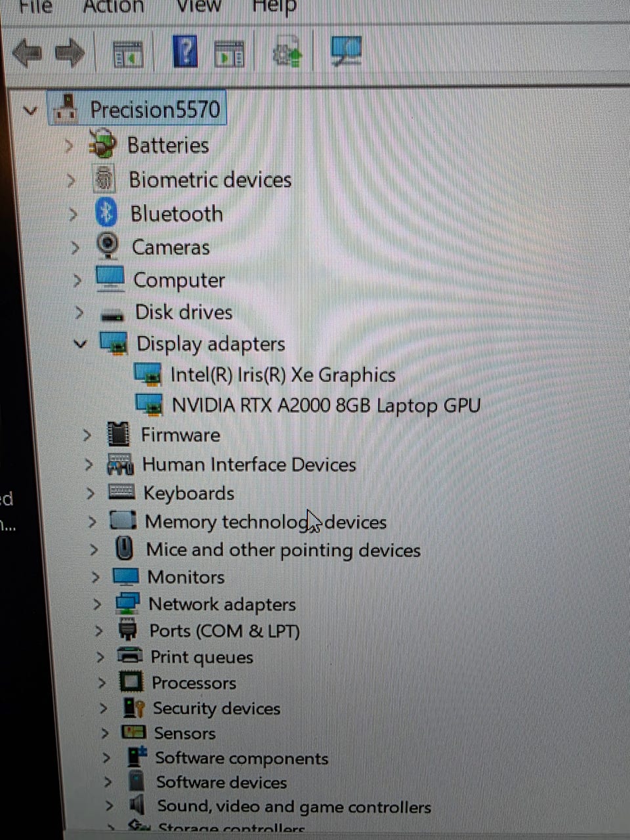630x840 pixels.
Task: Click the Intel Iris Xe adapter icon
Action: (x=148, y=374)
